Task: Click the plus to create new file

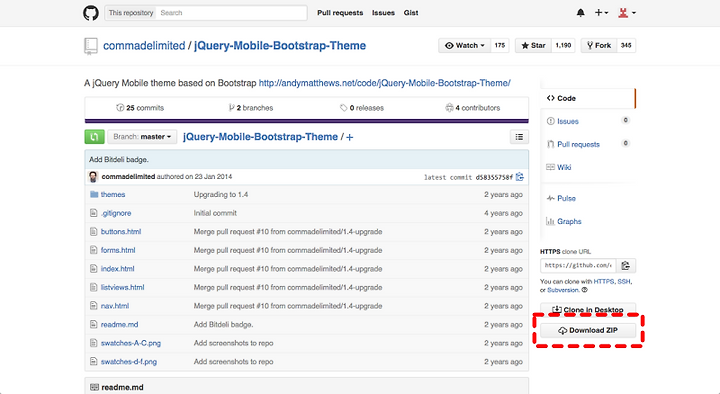Action: pyautogui.click(x=349, y=137)
